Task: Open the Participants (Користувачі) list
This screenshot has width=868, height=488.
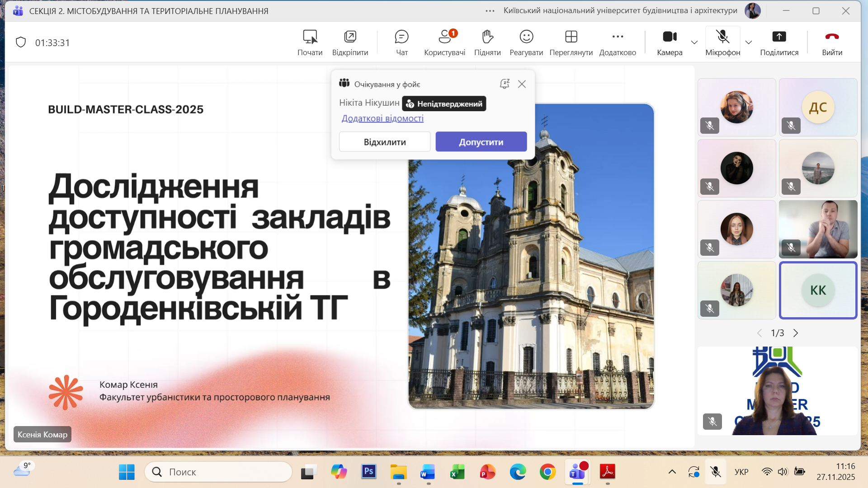Action: point(444,42)
